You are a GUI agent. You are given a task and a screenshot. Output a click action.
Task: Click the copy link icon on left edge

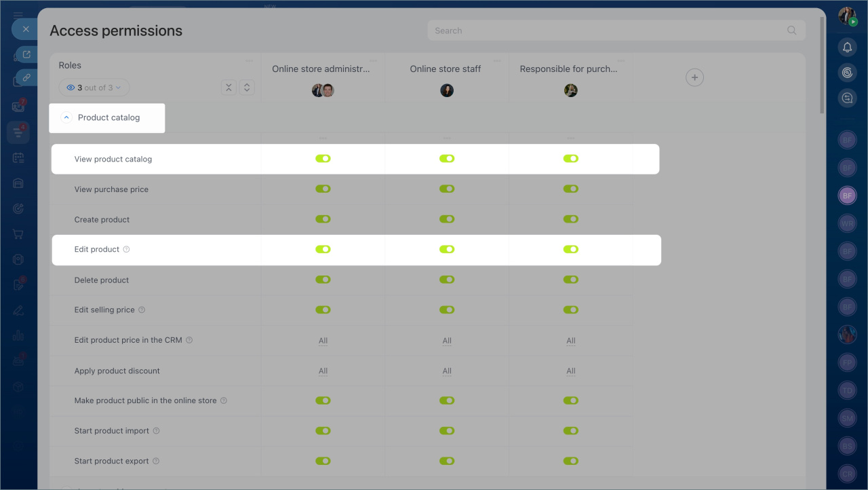tap(26, 78)
